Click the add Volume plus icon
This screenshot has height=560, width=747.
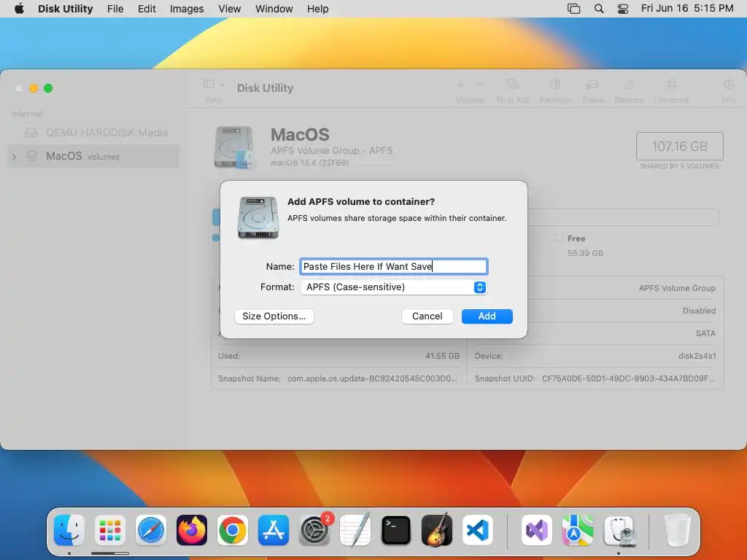(460, 85)
